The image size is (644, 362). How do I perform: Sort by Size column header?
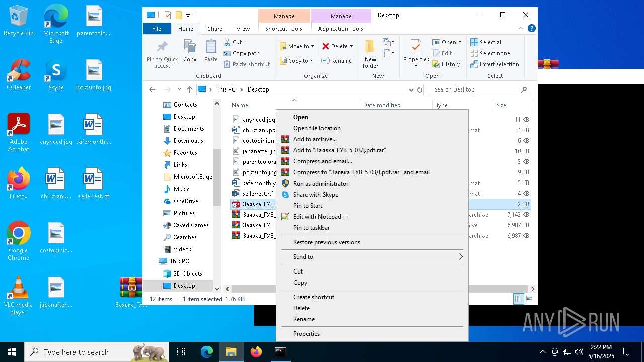click(512, 105)
